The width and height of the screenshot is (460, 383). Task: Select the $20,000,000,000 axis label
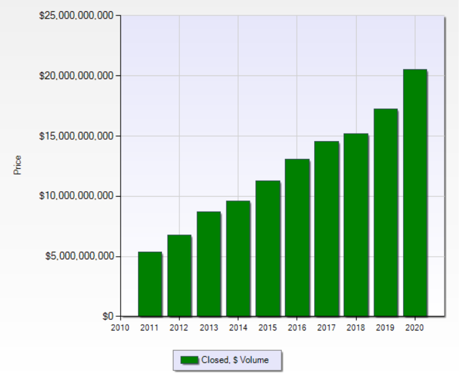pyautogui.click(x=76, y=76)
